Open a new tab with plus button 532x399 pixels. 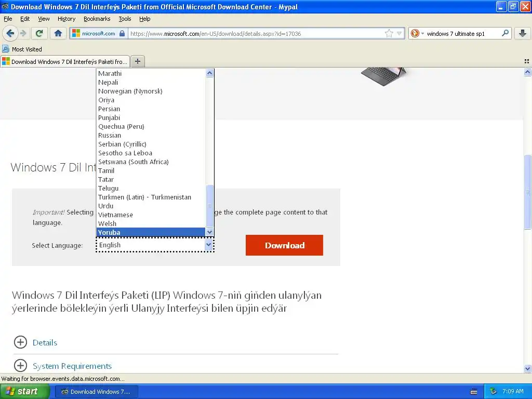pos(137,61)
